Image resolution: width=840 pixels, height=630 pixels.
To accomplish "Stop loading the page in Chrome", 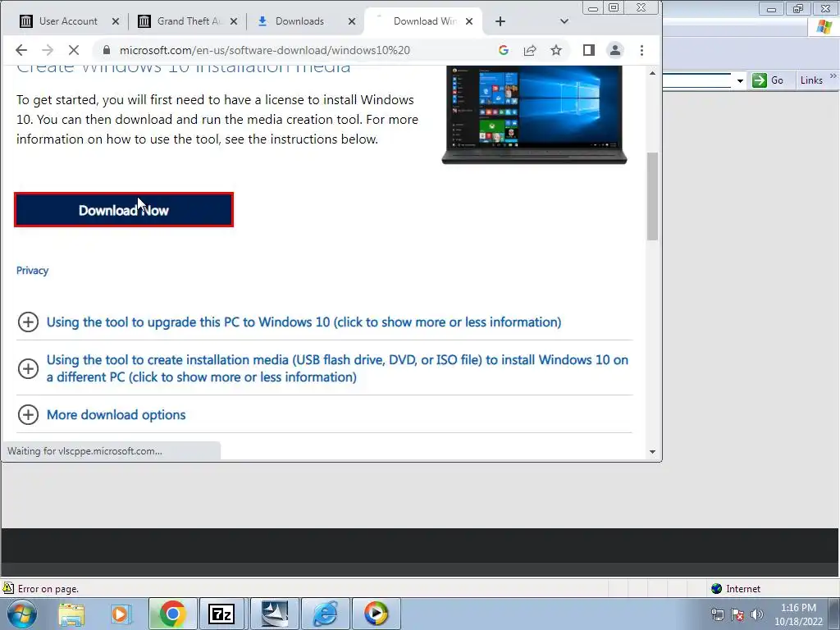I will coord(74,50).
